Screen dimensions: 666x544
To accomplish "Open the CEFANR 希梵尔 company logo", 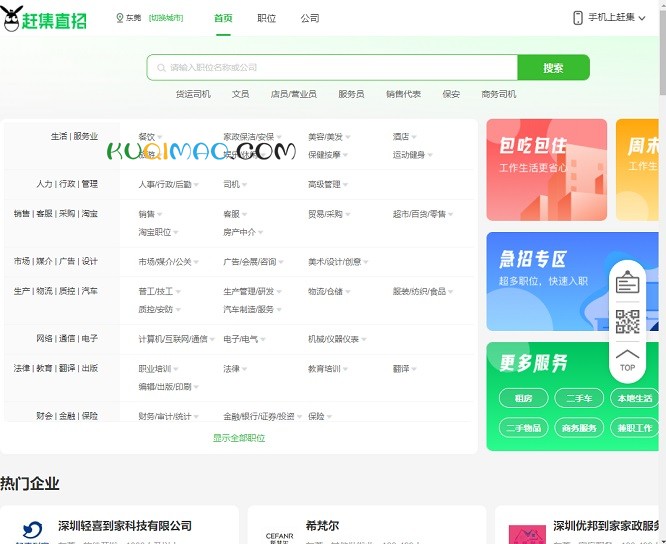I will tap(279, 538).
